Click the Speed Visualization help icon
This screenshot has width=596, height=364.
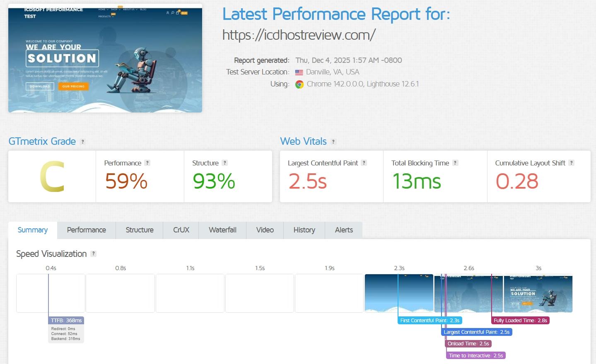point(94,254)
